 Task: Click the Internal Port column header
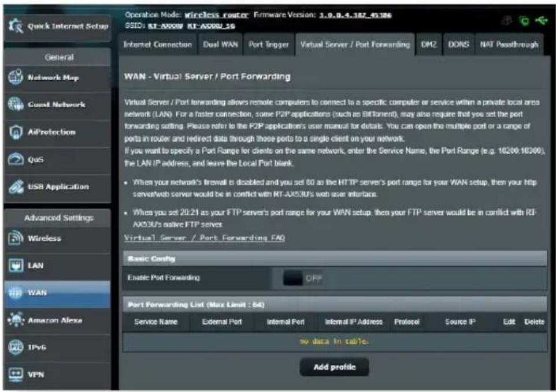pos(286,322)
